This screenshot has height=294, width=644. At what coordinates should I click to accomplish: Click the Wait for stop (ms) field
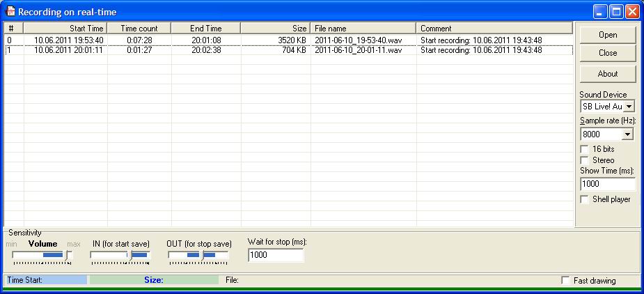(x=276, y=255)
